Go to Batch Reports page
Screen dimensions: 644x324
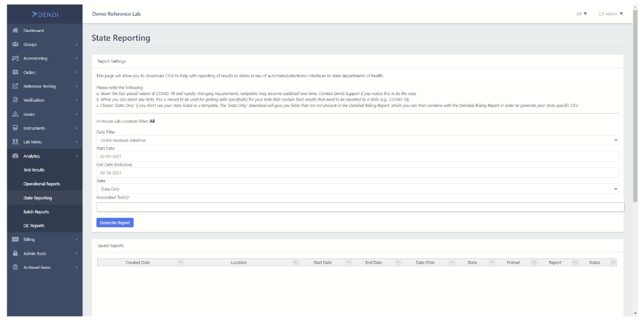coord(36,212)
